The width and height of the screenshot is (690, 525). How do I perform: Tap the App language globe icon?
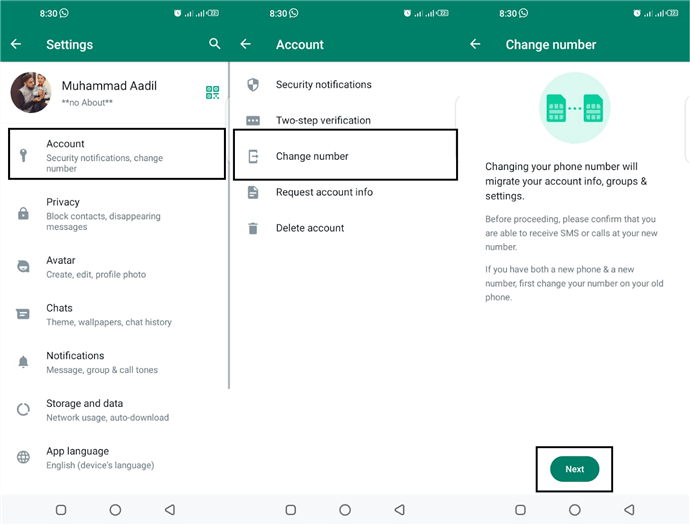[x=23, y=457]
